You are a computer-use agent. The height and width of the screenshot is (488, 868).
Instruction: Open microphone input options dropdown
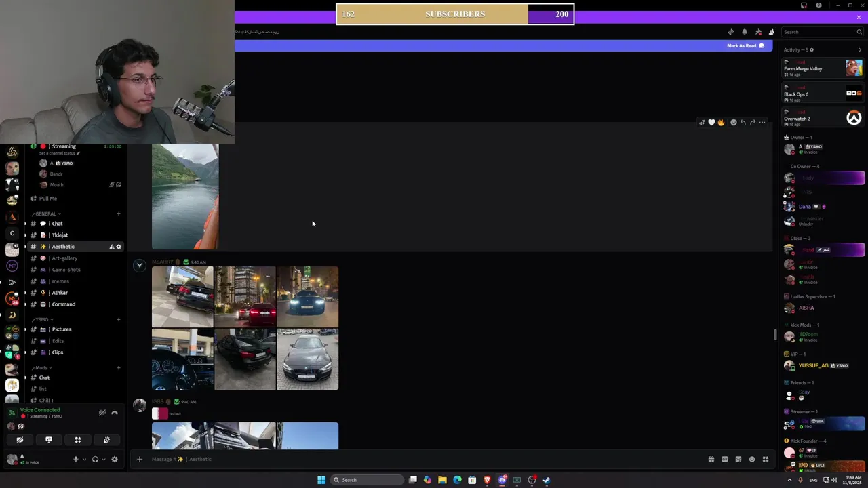click(x=84, y=459)
